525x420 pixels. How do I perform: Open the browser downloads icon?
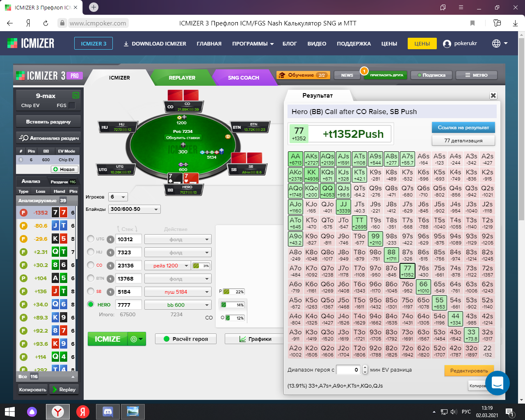515,23
